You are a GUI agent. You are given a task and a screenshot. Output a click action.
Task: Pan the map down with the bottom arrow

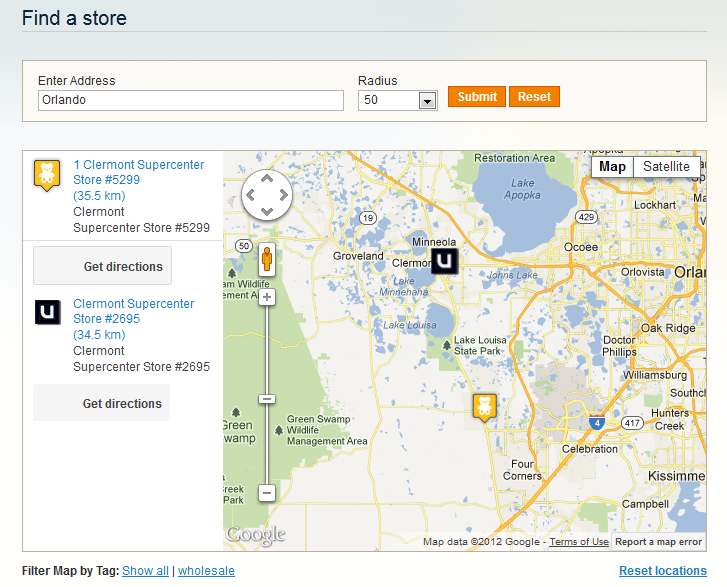click(267, 211)
